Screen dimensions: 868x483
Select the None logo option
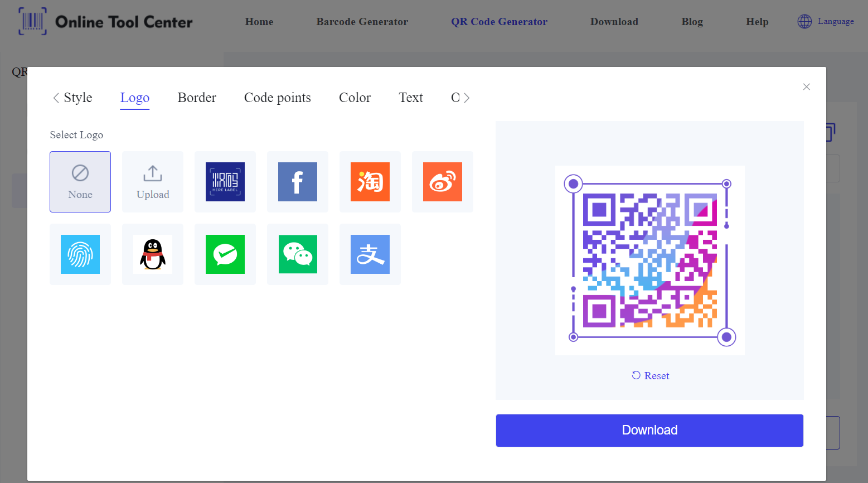[x=80, y=182]
